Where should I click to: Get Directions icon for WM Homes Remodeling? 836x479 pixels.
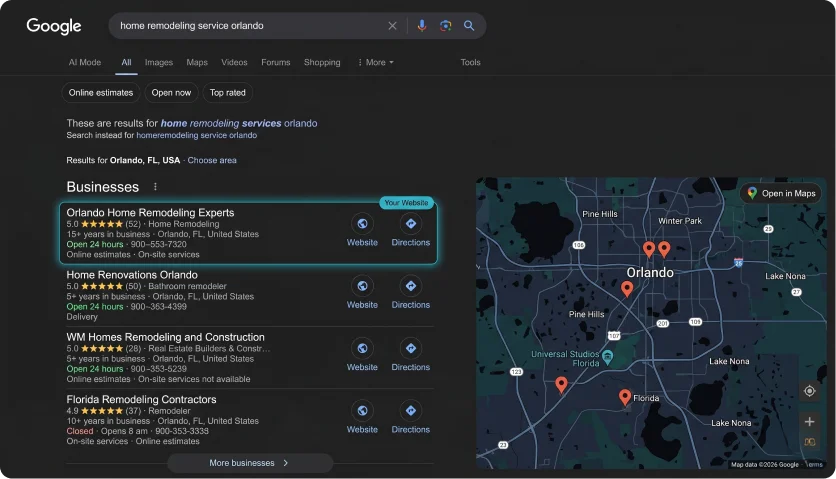411,348
